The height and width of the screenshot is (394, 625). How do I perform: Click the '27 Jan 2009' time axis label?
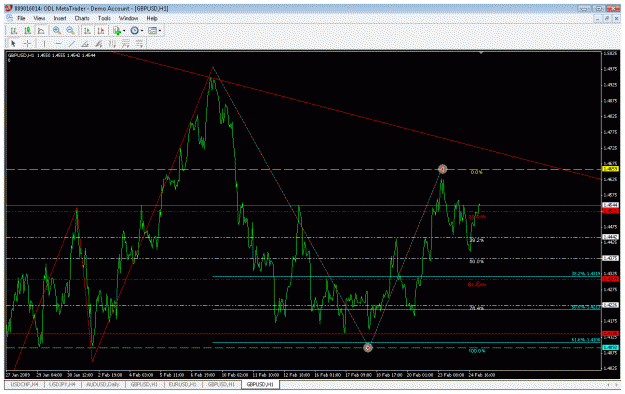(18, 375)
